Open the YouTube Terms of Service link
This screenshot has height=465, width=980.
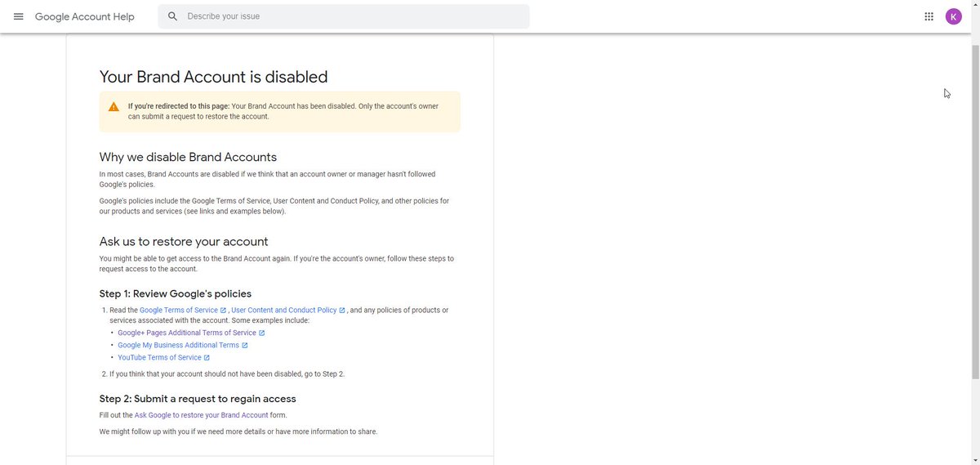[x=159, y=358]
